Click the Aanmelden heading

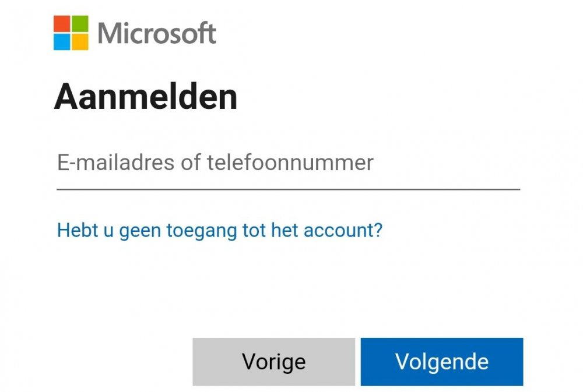coord(146,97)
